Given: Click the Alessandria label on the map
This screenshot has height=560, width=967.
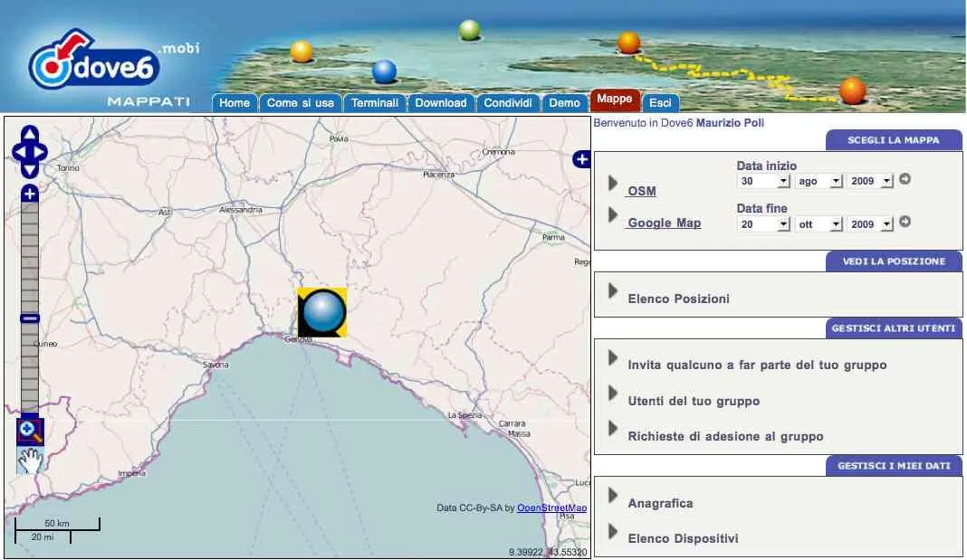Looking at the screenshot, I should tap(241, 210).
